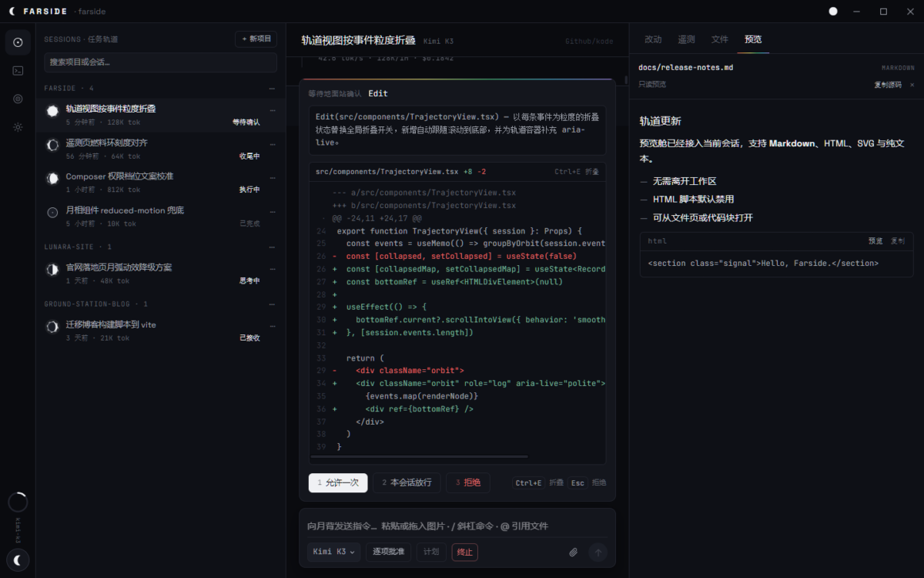Click the target ring icon in left rail
924x578 pixels.
[x=18, y=99]
